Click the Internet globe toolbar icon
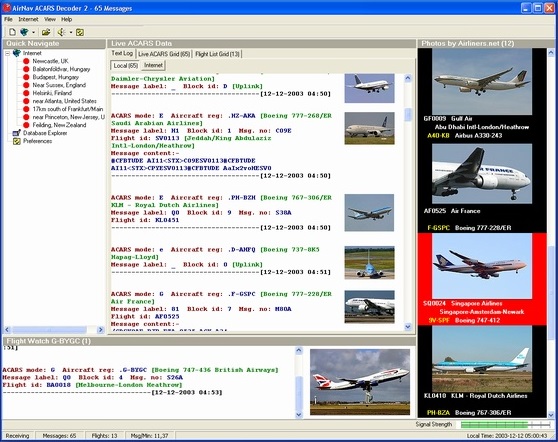 tap(24, 32)
